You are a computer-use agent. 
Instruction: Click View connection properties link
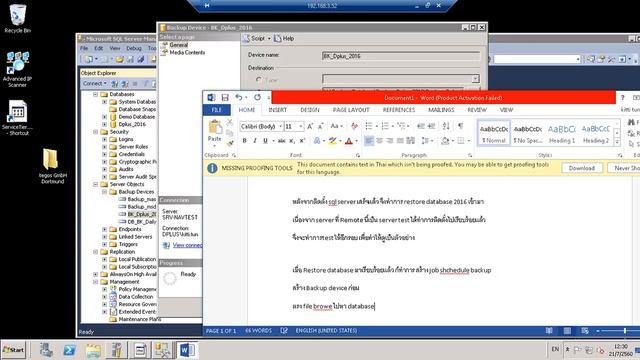[x=187, y=245]
